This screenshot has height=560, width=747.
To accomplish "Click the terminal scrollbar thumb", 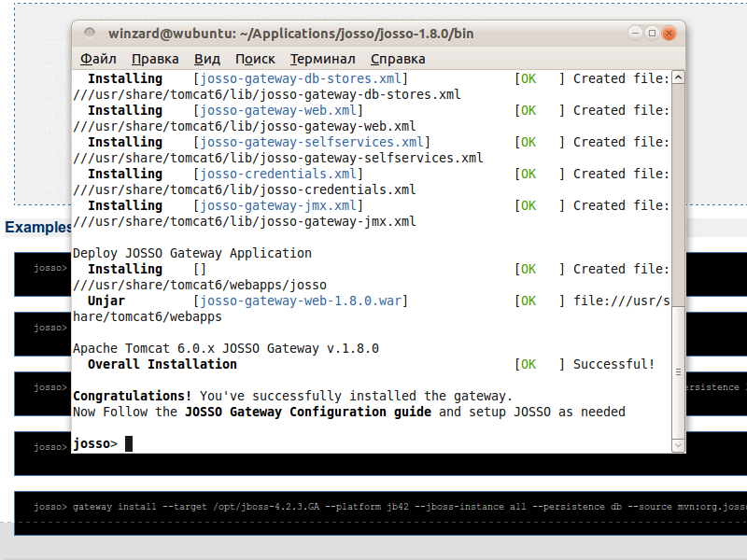I will (679, 372).
